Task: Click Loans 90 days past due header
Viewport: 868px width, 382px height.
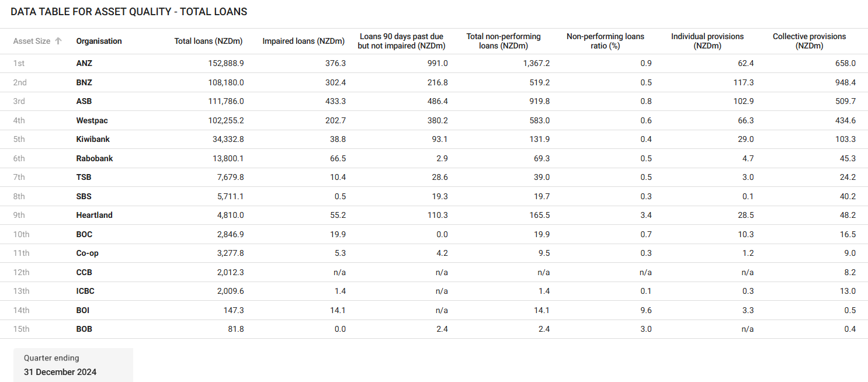Action: point(401,41)
